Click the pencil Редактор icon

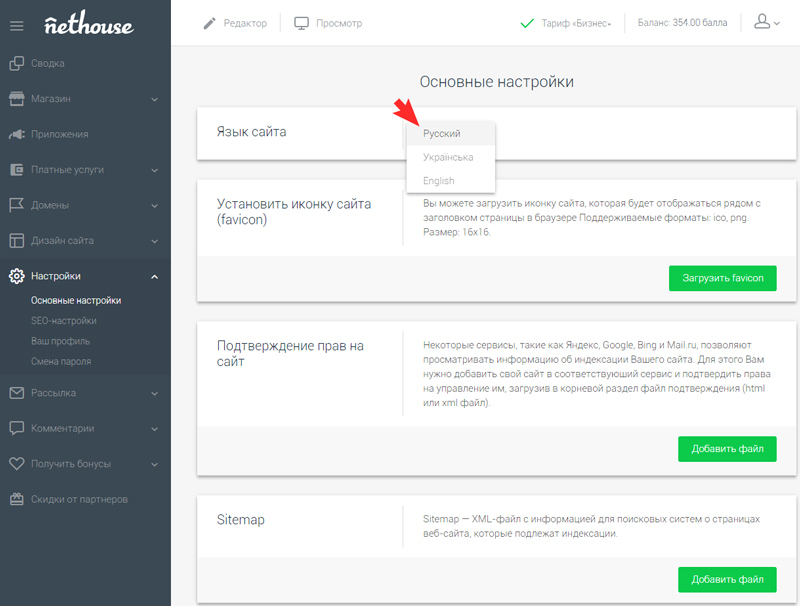point(209,23)
